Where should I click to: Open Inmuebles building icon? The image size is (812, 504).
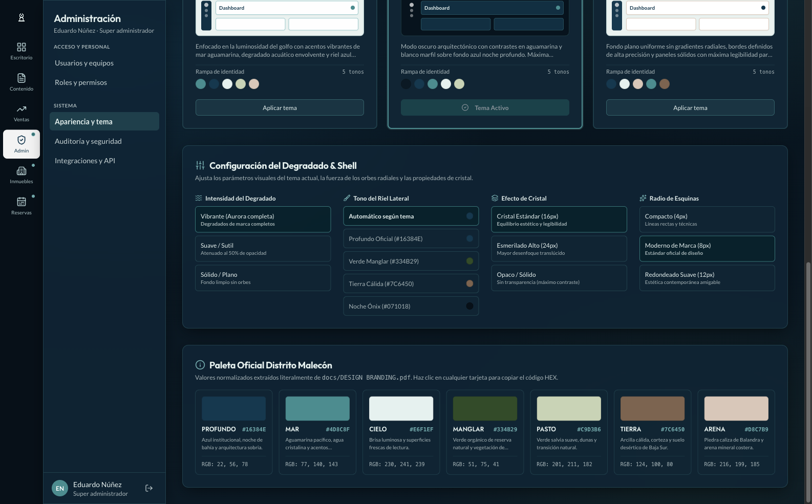(x=22, y=175)
